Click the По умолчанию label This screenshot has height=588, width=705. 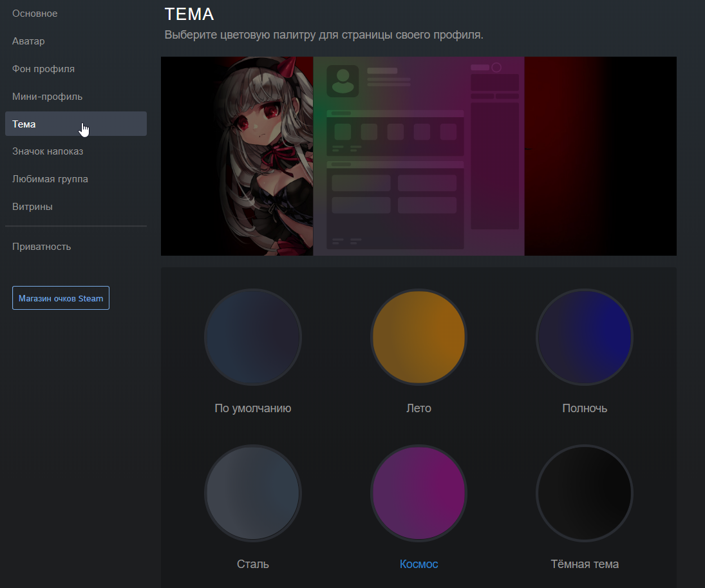252,408
